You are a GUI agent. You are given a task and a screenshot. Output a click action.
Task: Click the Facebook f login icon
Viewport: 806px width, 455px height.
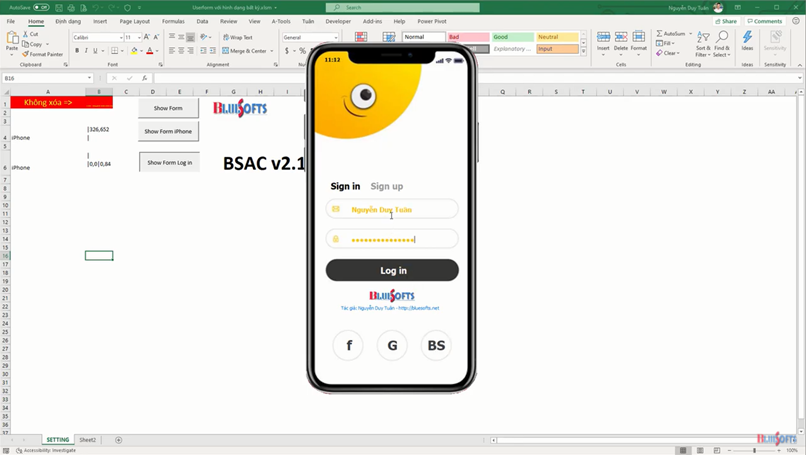pyautogui.click(x=349, y=345)
